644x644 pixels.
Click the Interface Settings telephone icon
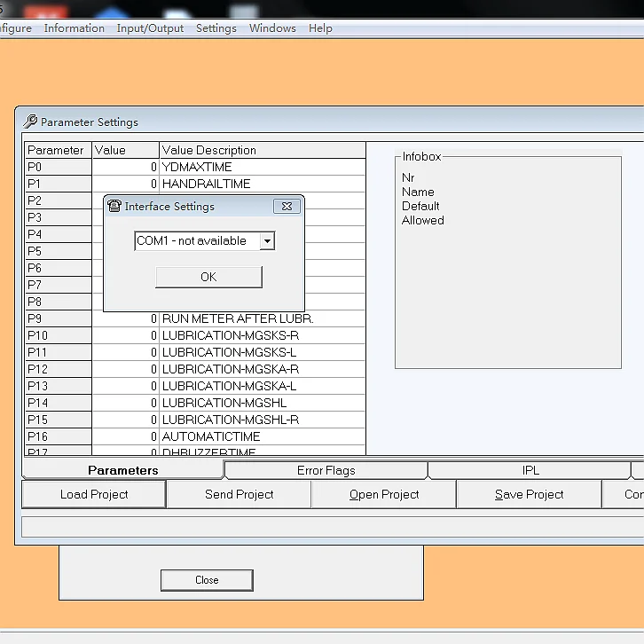(x=114, y=206)
